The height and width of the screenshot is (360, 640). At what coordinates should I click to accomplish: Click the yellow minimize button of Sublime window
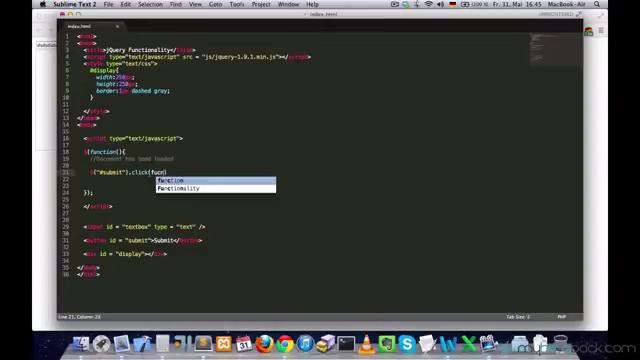(70, 14)
